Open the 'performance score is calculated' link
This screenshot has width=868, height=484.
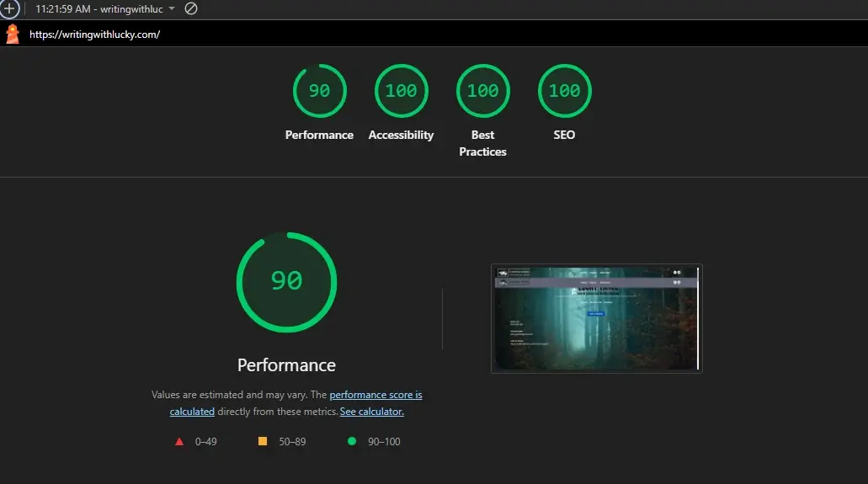coord(375,395)
